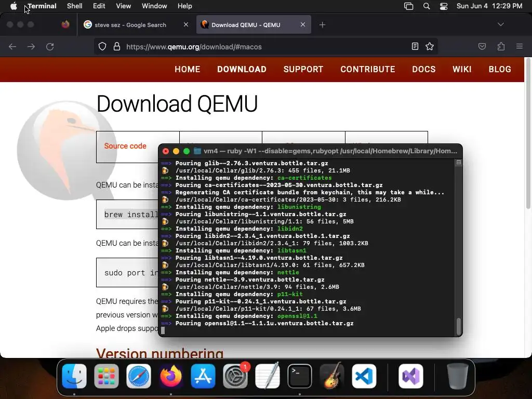The height and width of the screenshot is (399, 532).
Task: Go back to the previous page
Action: (x=12, y=46)
